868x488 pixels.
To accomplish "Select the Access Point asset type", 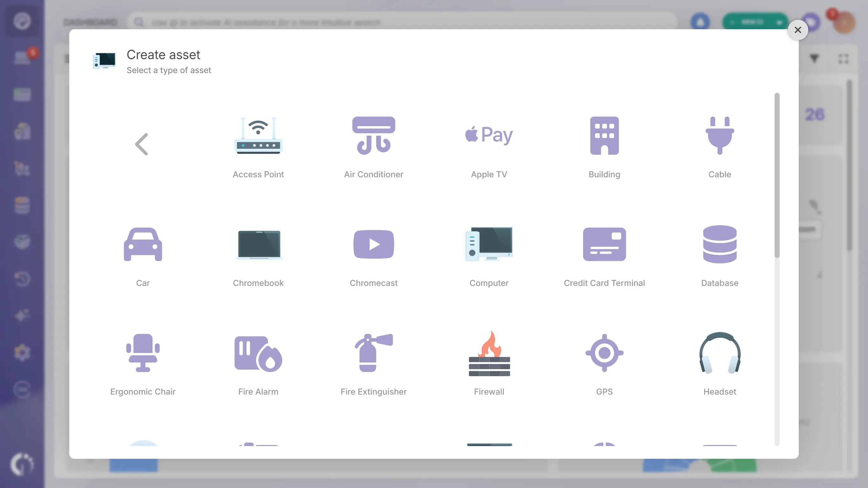I will point(258,135).
